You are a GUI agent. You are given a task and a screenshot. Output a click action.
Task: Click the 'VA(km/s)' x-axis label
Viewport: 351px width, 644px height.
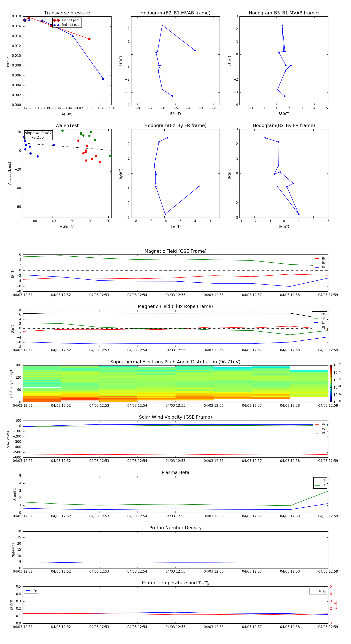(x=67, y=227)
